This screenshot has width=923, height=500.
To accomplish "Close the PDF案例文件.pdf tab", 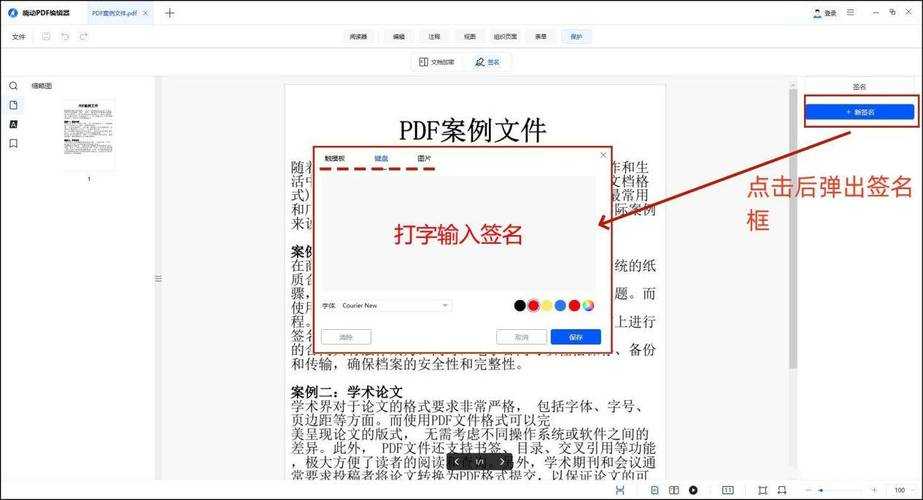I will (x=145, y=13).
